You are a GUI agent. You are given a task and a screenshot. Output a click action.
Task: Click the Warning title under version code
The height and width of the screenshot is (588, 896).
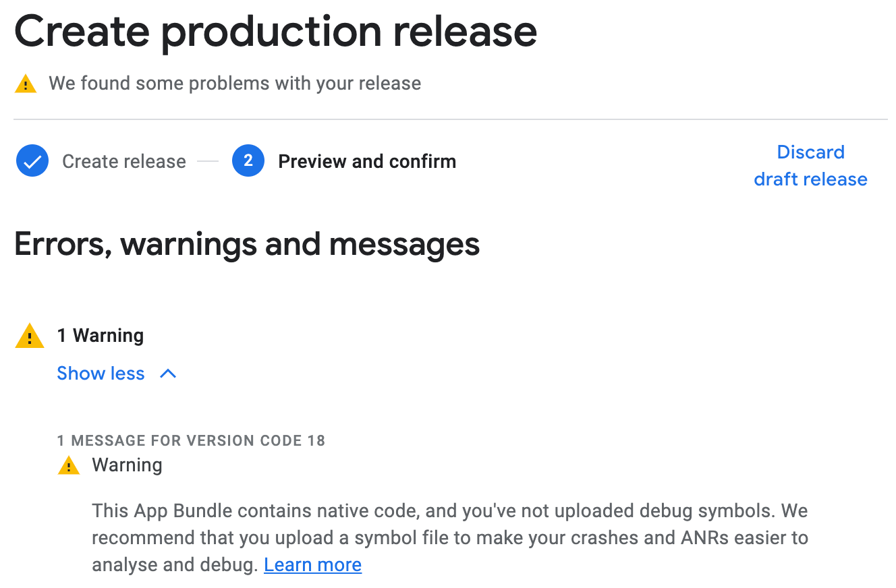[x=127, y=465]
